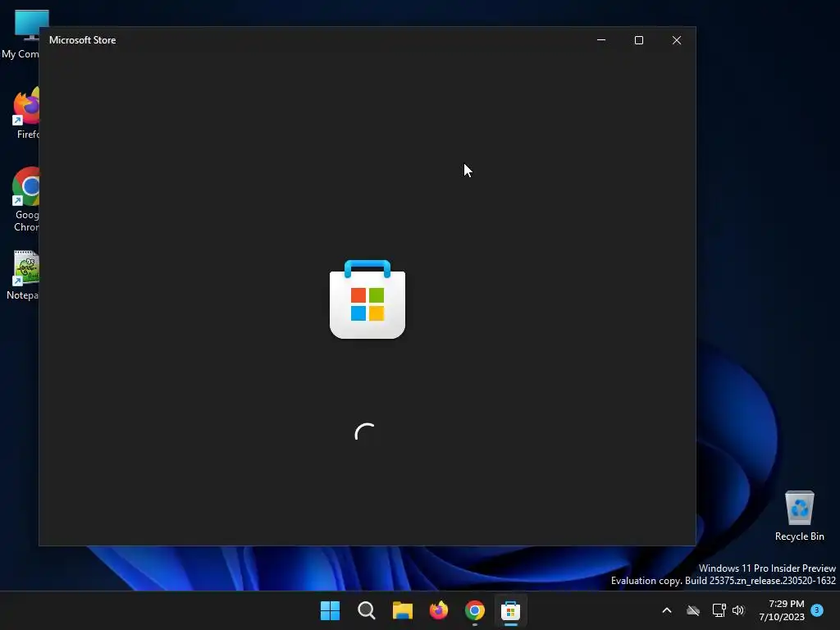Open Firefox from the taskbar

click(439, 610)
